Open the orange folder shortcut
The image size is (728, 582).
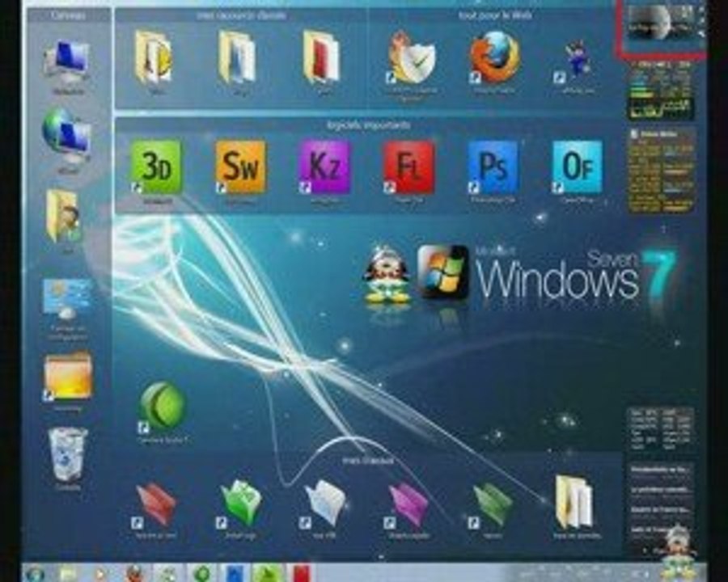[68, 376]
